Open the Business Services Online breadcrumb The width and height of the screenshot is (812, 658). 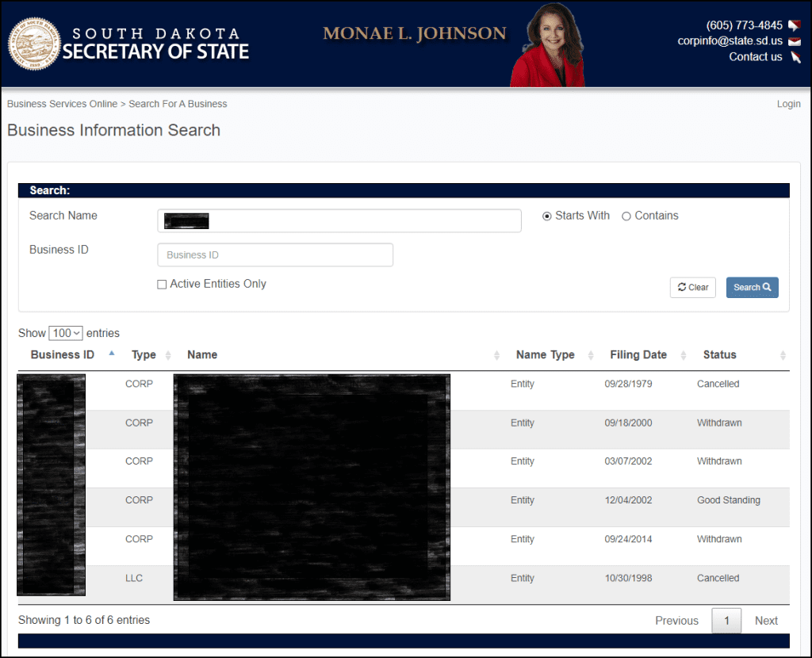62,104
